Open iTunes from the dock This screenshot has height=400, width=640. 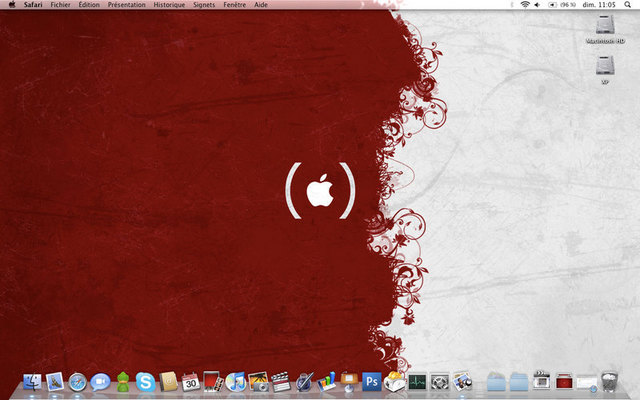(x=236, y=382)
